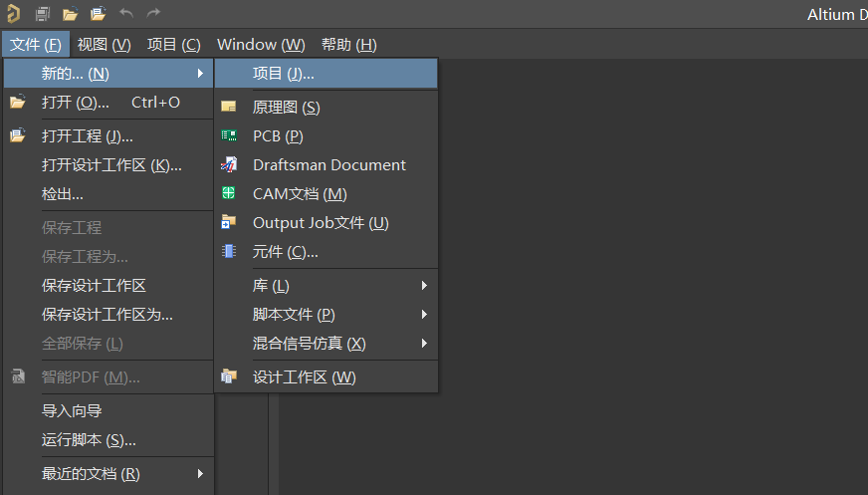The height and width of the screenshot is (495, 868).
Task: Open the 视图 menu in menu bar
Action: point(105,45)
